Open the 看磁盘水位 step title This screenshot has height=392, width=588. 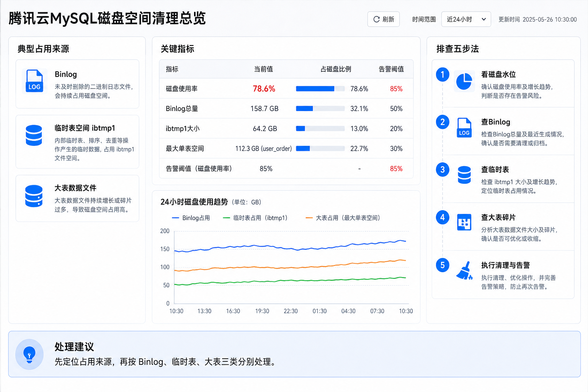[498, 74]
